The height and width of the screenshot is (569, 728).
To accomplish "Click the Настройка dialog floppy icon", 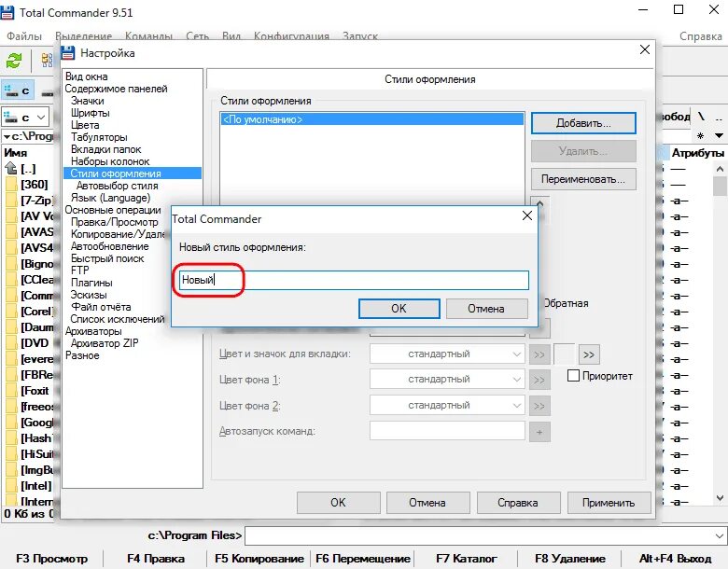I will [68, 52].
